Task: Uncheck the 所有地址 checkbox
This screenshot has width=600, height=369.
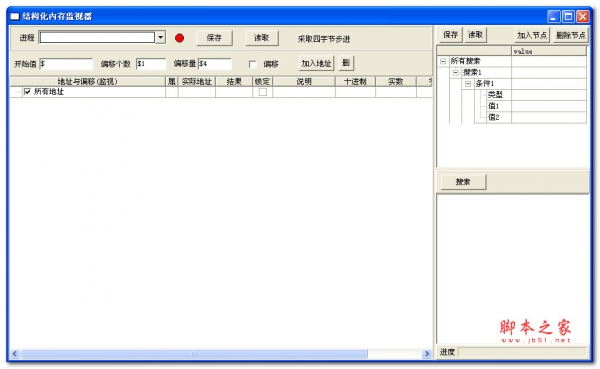Action: (x=27, y=92)
